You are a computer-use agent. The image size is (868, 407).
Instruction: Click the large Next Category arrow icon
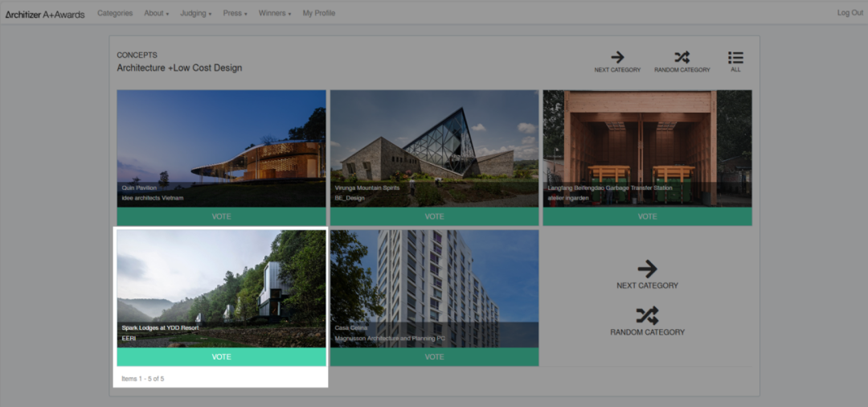pyautogui.click(x=647, y=269)
